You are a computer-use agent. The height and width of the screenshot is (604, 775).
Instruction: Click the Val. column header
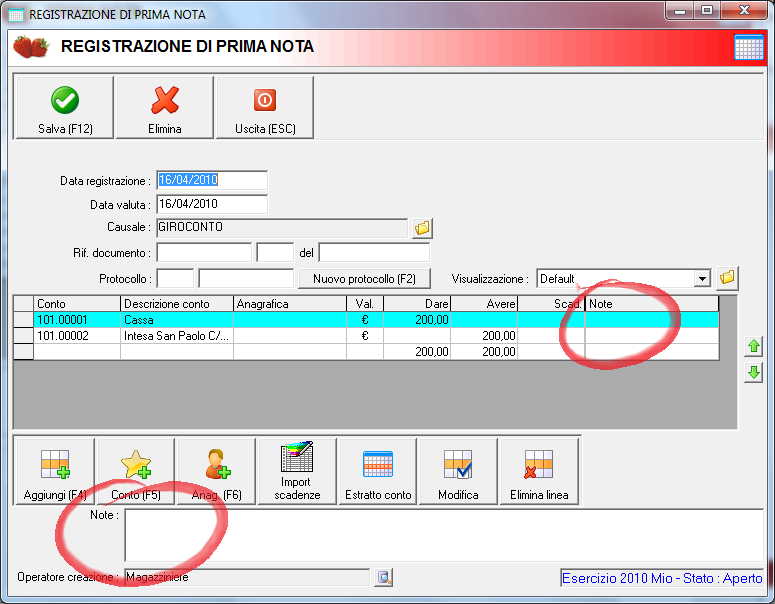365,303
